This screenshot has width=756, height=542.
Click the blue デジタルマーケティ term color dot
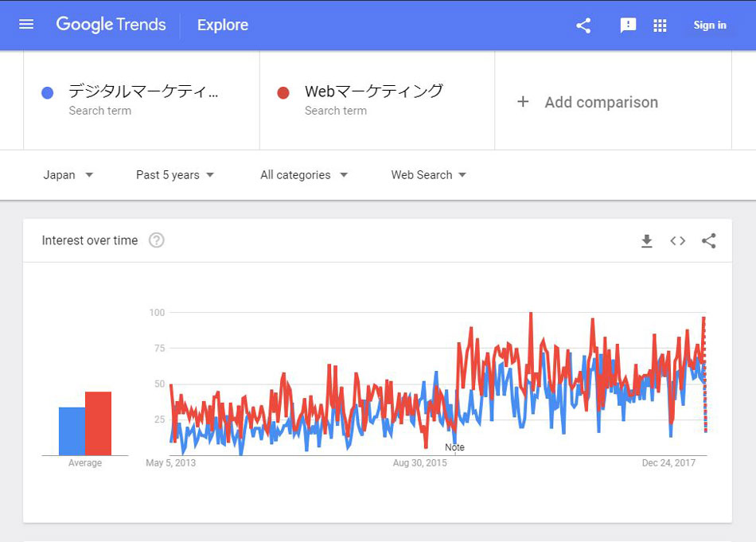tap(47, 93)
